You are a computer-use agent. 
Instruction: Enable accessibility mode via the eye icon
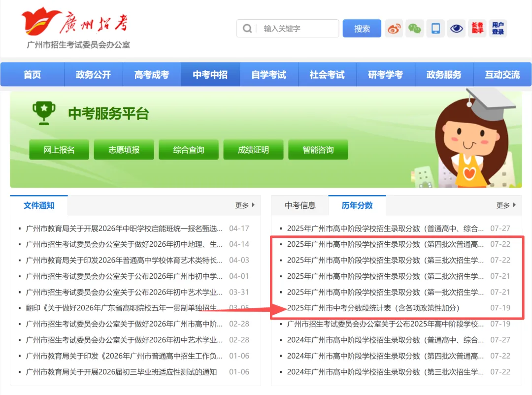(x=456, y=28)
